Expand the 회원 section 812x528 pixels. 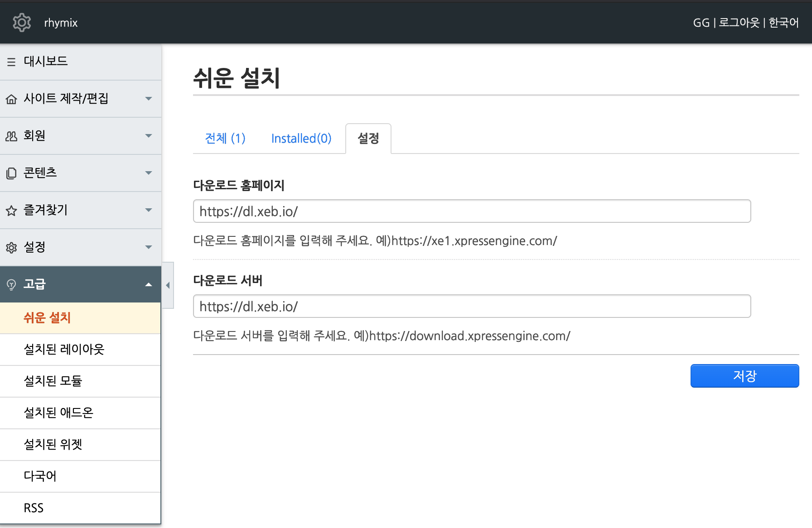tap(149, 136)
